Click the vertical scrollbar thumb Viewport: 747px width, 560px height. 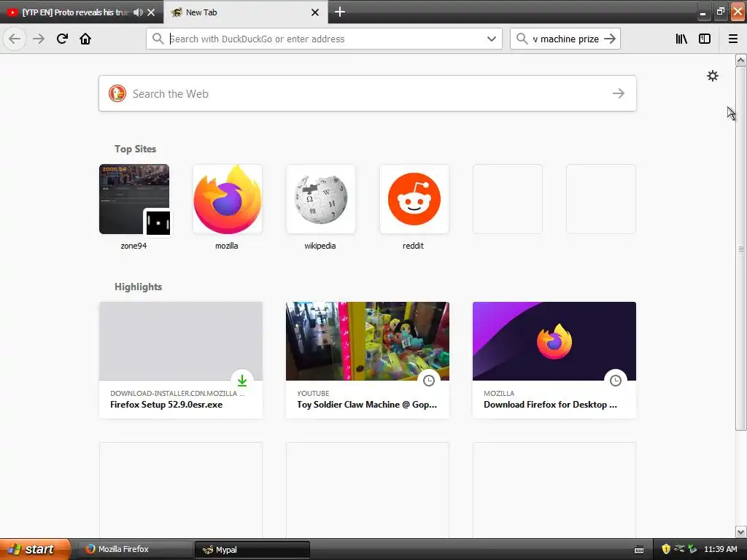click(741, 249)
